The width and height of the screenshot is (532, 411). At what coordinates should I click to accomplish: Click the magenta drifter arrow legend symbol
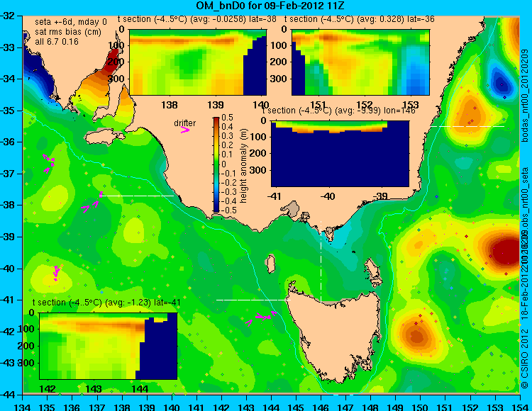tap(185, 130)
